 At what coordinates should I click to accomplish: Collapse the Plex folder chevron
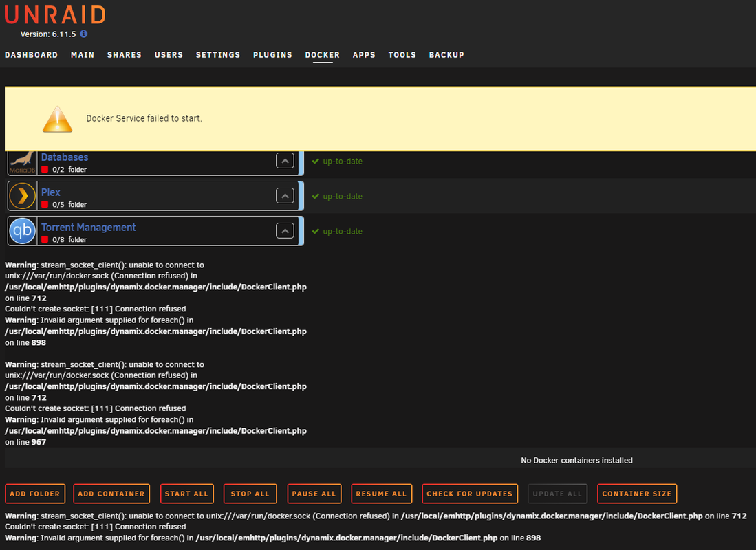(x=285, y=196)
